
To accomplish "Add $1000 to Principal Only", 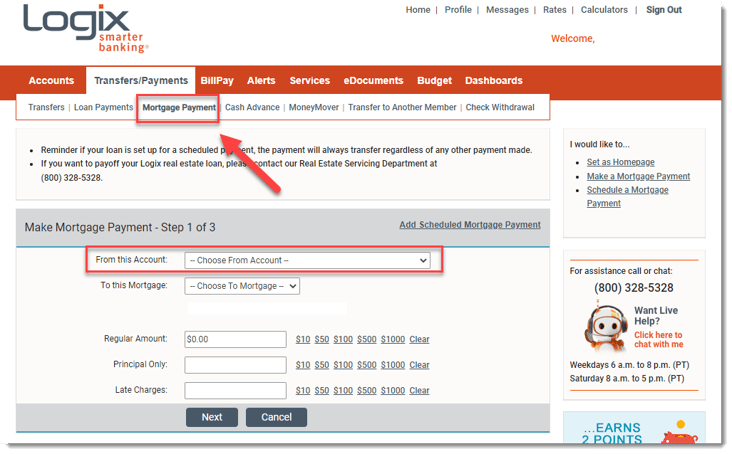I will [x=393, y=365].
